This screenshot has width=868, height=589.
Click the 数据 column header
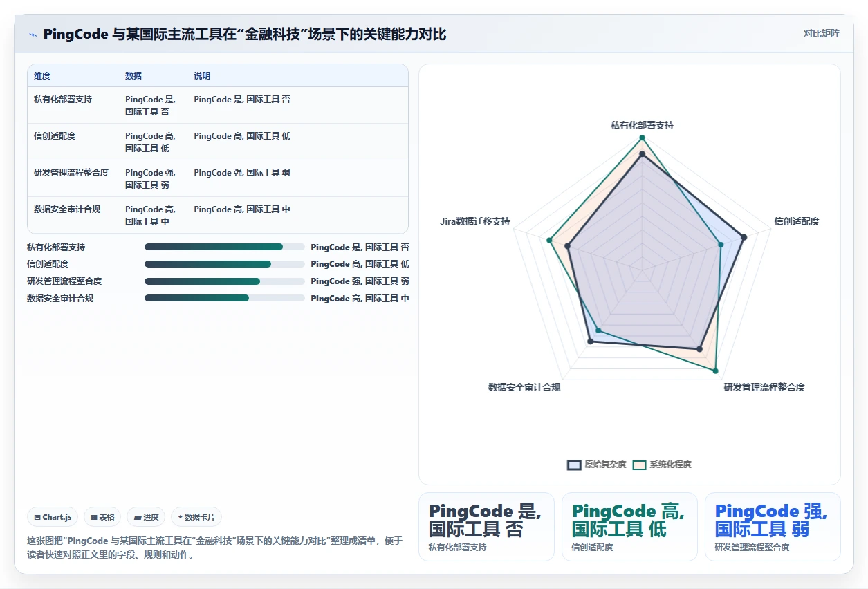coord(133,75)
